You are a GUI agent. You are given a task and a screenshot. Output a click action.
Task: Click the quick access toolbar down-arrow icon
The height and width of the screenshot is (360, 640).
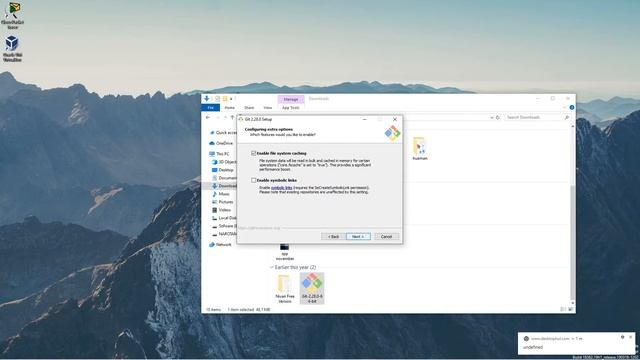tap(207, 99)
